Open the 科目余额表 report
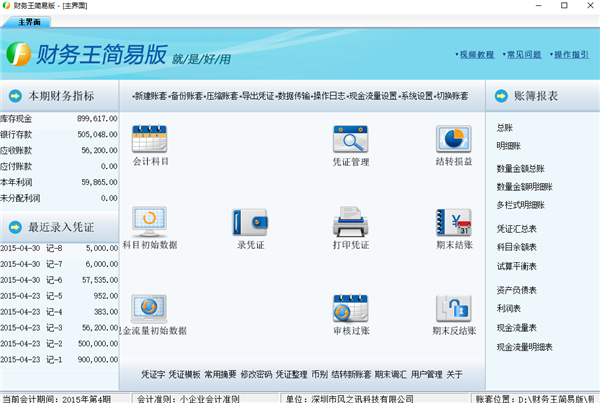Image resolution: width=600 pixels, height=403 pixels. (517, 247)
